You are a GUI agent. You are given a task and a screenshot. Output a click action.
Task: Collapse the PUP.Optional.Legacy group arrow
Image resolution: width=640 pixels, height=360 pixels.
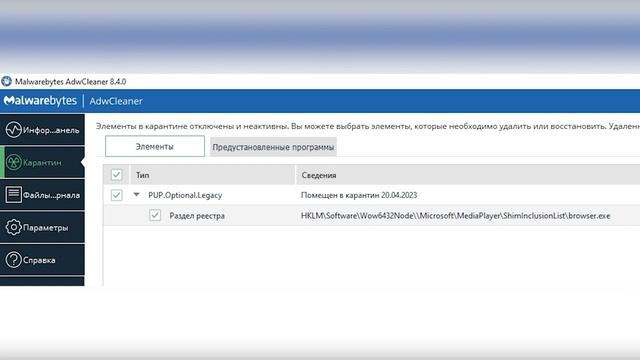coord(136,195)
